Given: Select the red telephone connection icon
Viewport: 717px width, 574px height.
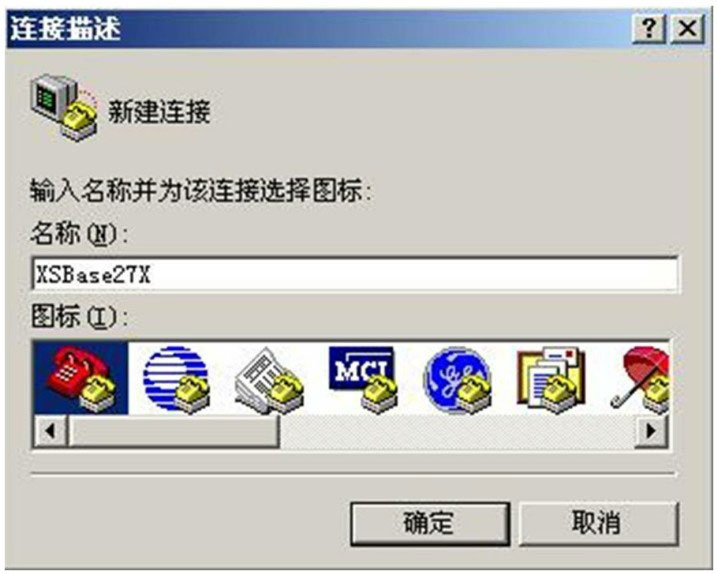Looking at the screenshot, I should click(x=81, y=378).
